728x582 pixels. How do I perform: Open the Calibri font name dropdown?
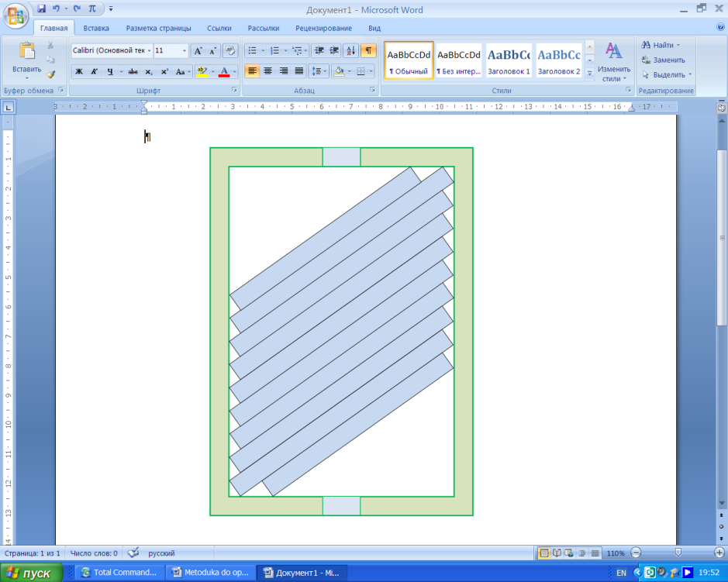click(150, 50)
